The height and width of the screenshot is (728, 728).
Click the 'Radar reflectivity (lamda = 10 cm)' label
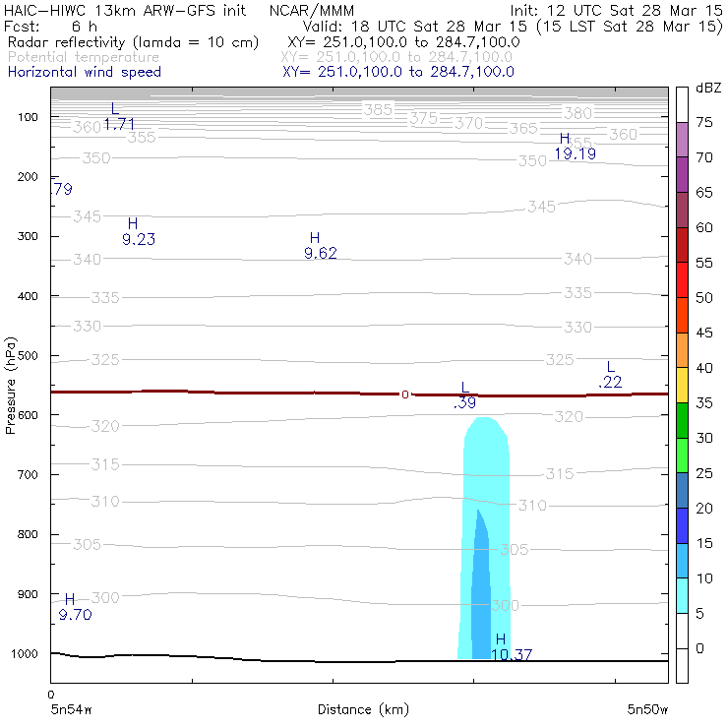point(133,42)
